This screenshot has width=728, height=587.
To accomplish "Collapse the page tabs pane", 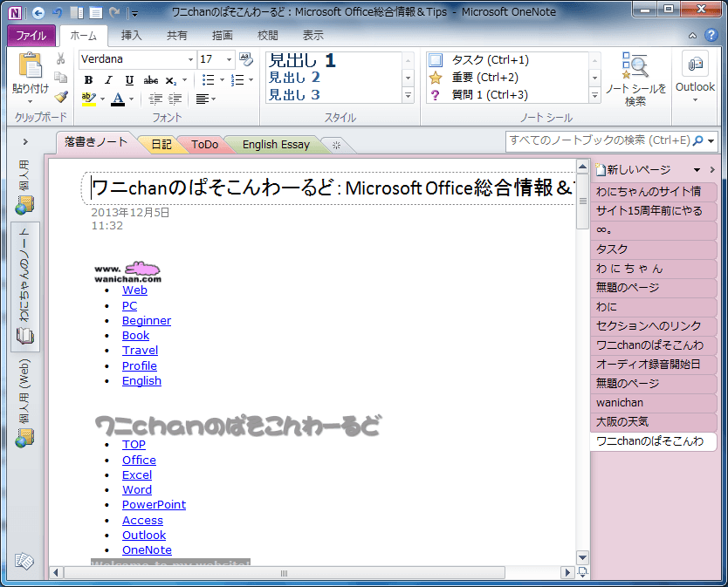I will click(x=712, y=170).
